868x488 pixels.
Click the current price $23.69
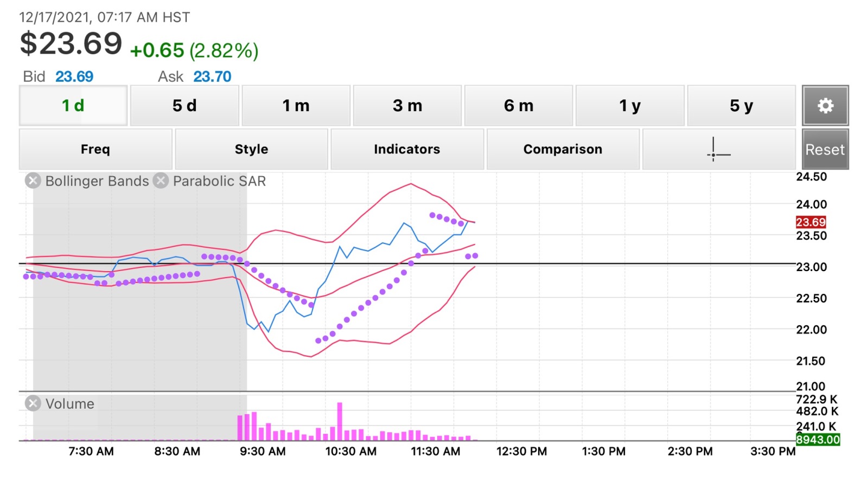[71, 43]
